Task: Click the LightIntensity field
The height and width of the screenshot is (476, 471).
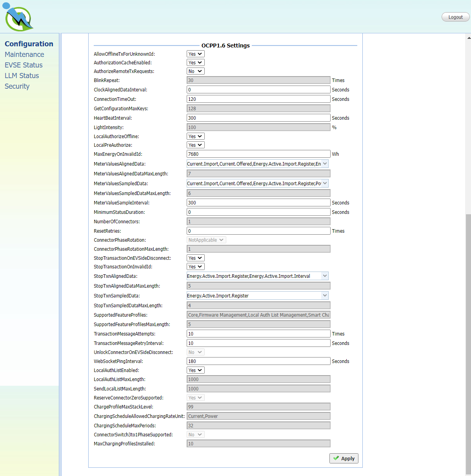Action: point(258,128)
